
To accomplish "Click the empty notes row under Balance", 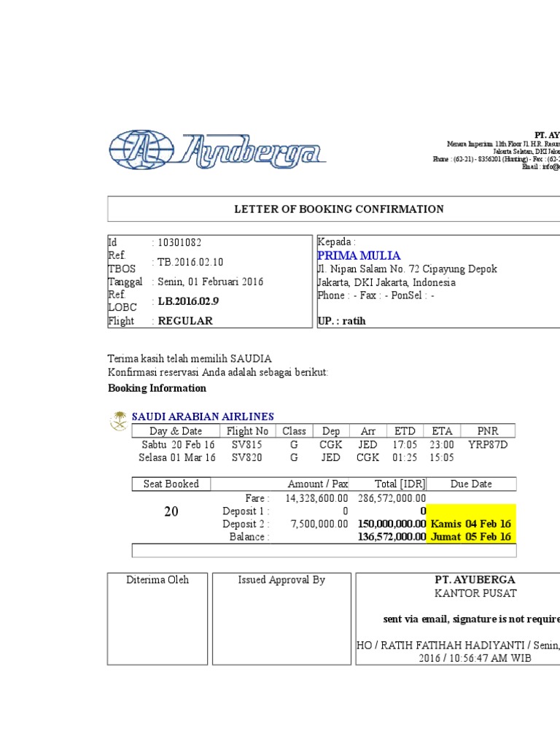I will click(324, 550).
